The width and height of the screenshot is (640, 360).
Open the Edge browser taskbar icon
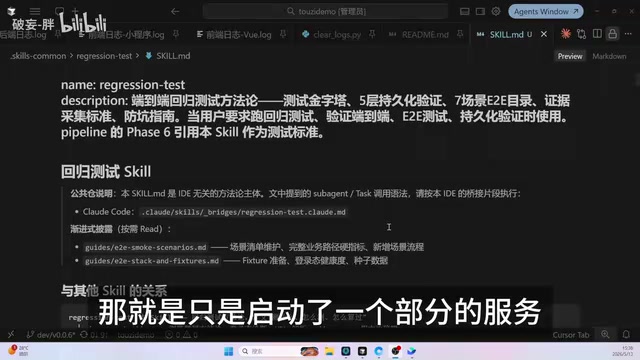click(x=378, y=351)
